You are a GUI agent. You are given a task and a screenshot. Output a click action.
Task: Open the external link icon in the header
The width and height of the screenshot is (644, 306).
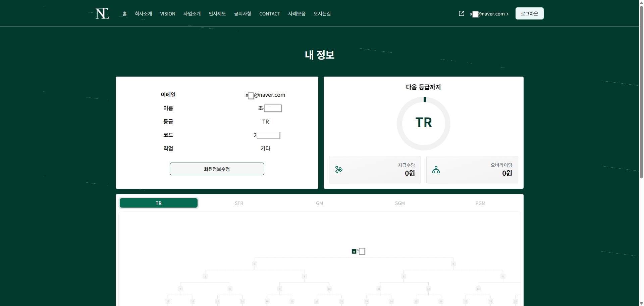point(462,13)
